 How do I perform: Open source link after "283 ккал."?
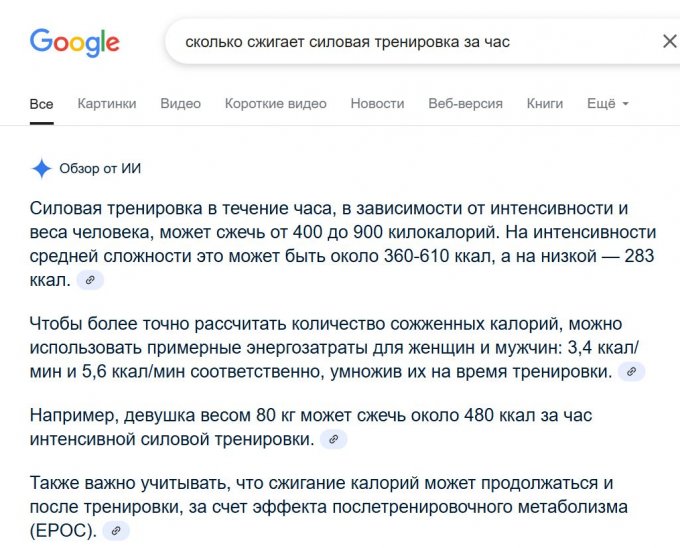tap(90, 281)
